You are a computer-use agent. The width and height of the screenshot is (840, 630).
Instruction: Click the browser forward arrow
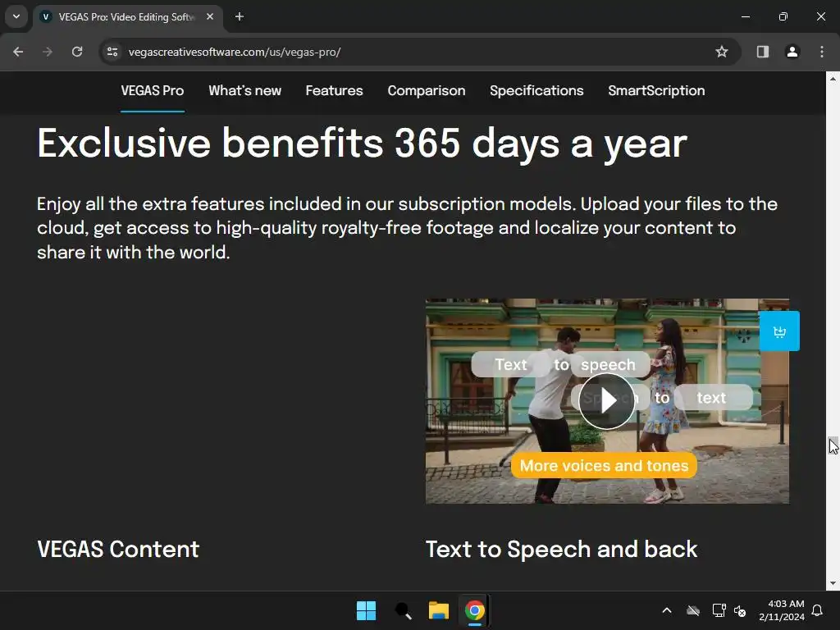pos(48,52)
